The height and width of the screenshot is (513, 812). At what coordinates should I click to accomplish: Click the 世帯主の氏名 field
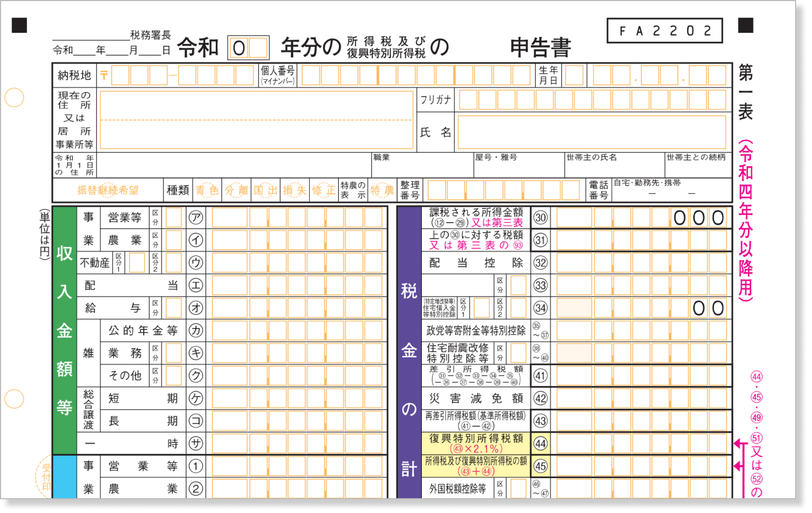615,165
